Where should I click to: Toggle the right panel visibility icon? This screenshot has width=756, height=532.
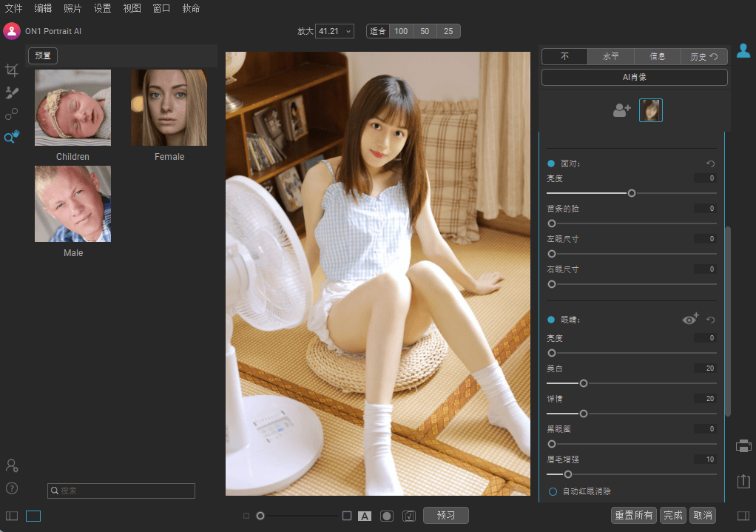click(743, 516)
